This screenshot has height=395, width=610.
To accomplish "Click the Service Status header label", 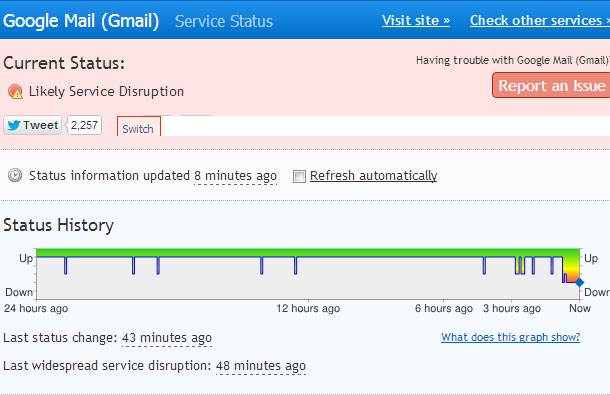I will 224,21.
